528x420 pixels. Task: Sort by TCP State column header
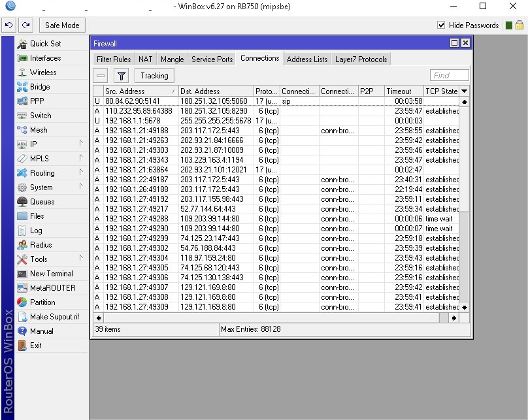pyautogui.click(x=441, y=91)
